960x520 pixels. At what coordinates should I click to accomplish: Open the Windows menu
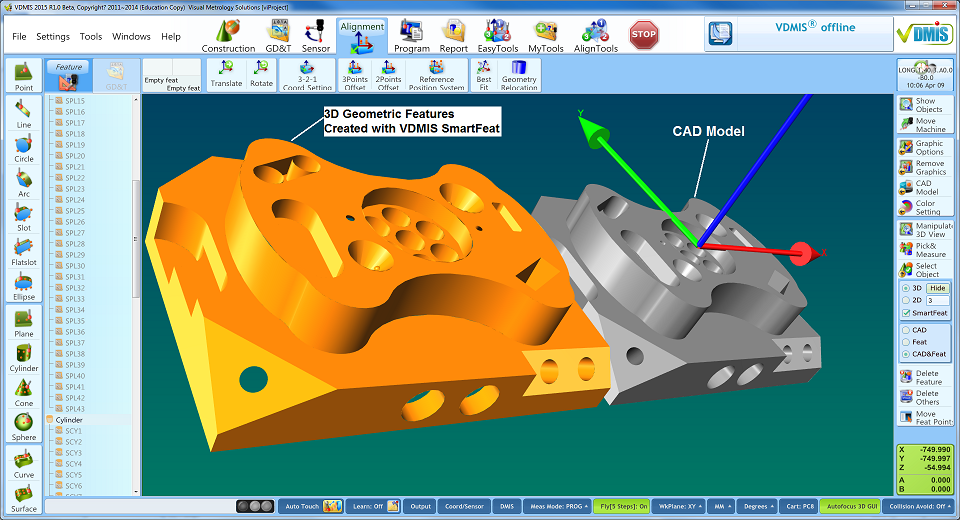click(131, 37)
